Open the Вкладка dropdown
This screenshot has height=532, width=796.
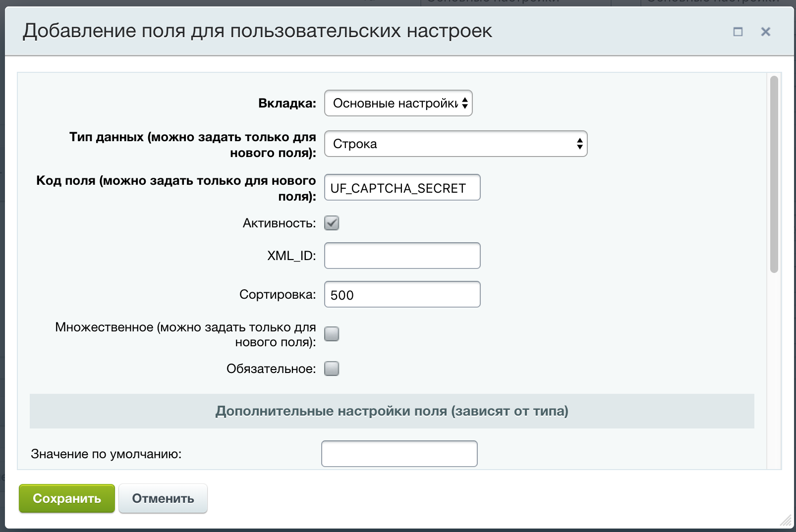click(398, 103)
